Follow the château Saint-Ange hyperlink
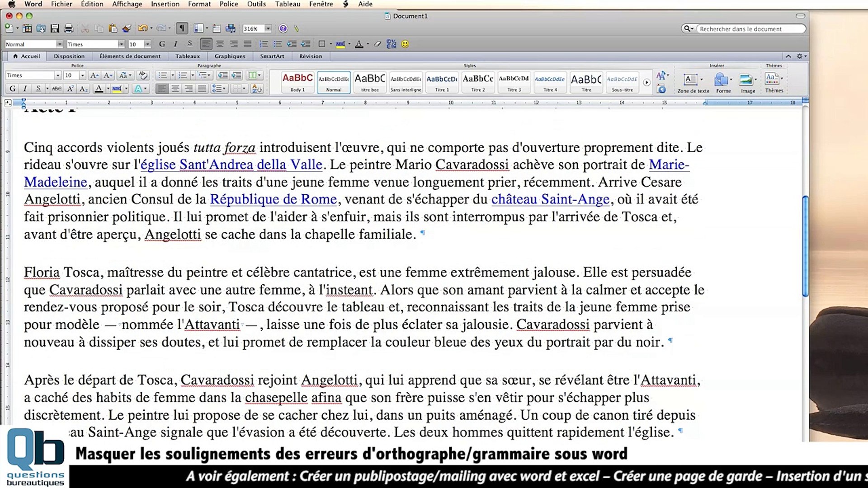This screenshot has width=868, height=488. click(551, 199)
